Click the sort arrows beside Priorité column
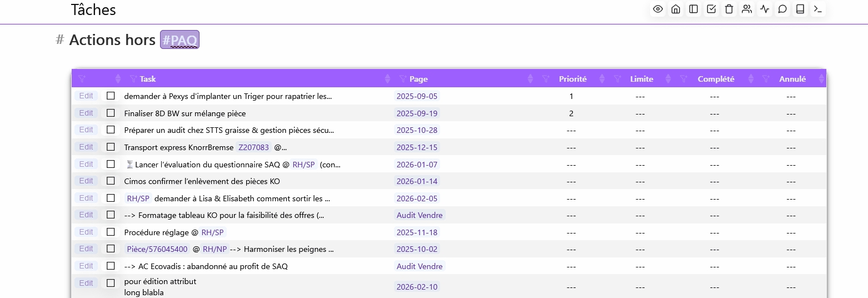The image size is (868, 298). point(602,79)
